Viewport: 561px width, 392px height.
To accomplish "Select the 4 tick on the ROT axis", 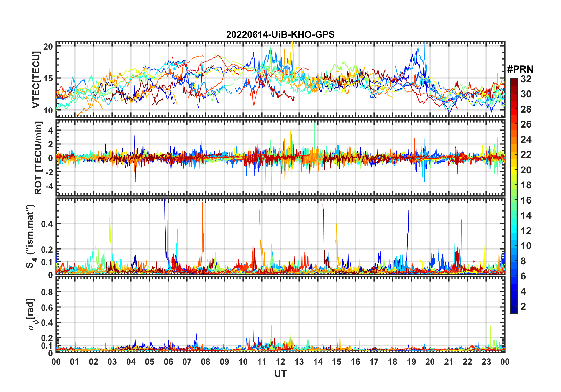I will click(50, 130).
